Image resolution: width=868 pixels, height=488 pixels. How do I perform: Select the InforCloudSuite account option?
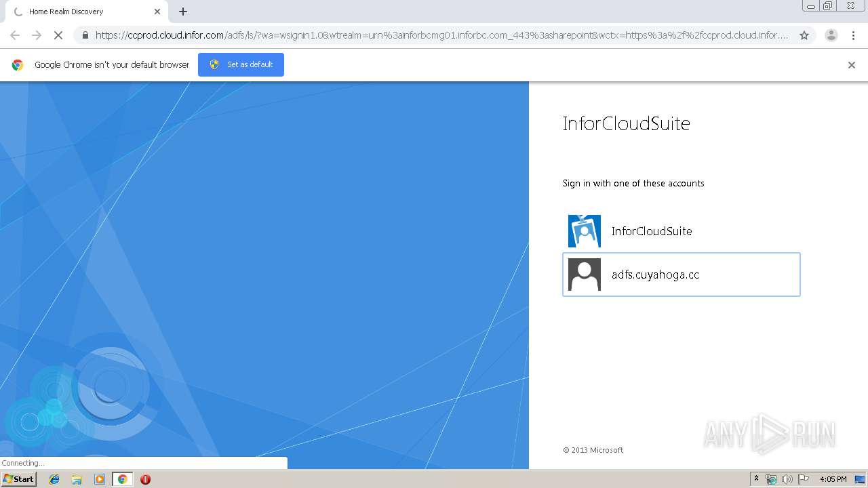coord(682,231)
